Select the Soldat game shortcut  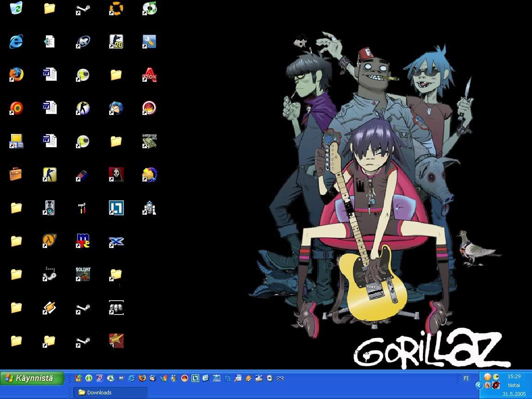click(x=83, y=274)
